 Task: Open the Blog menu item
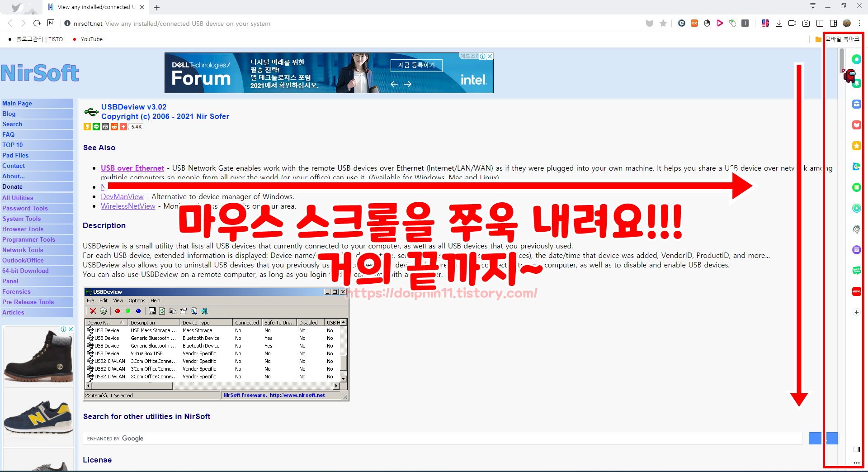37,114
